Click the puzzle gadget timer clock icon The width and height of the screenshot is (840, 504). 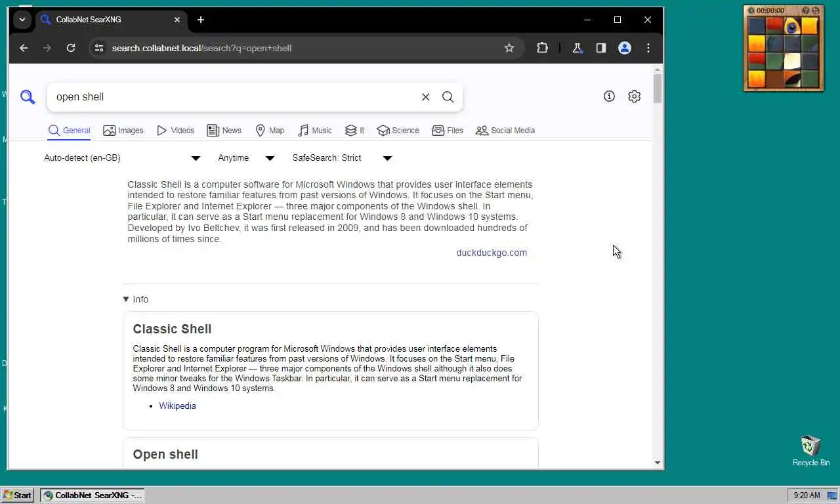point(752,10)
